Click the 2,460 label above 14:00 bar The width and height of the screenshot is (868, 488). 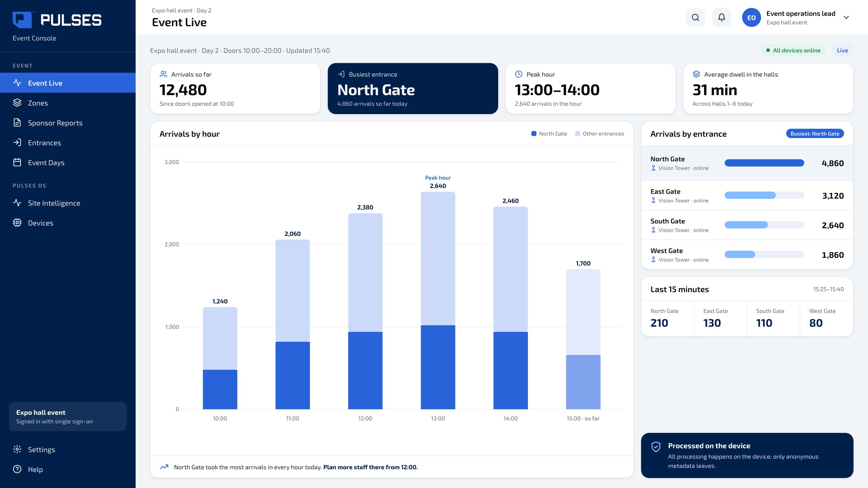[510, 201]
